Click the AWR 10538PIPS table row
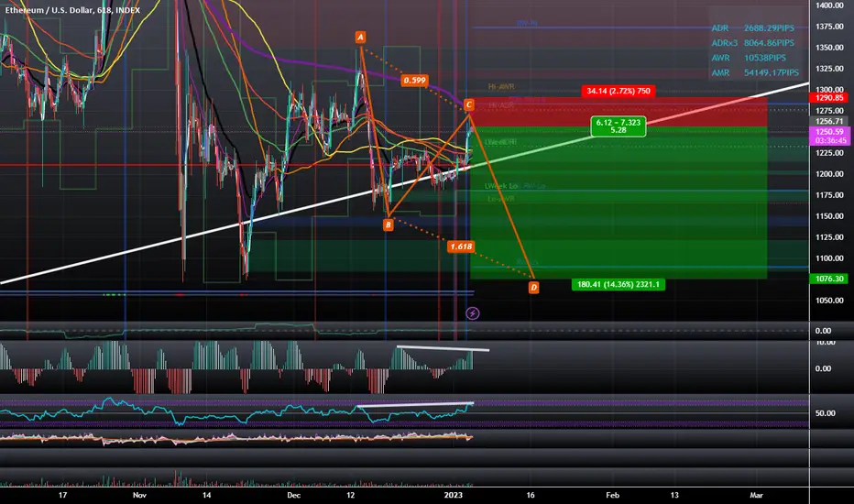 pos(749,58)
